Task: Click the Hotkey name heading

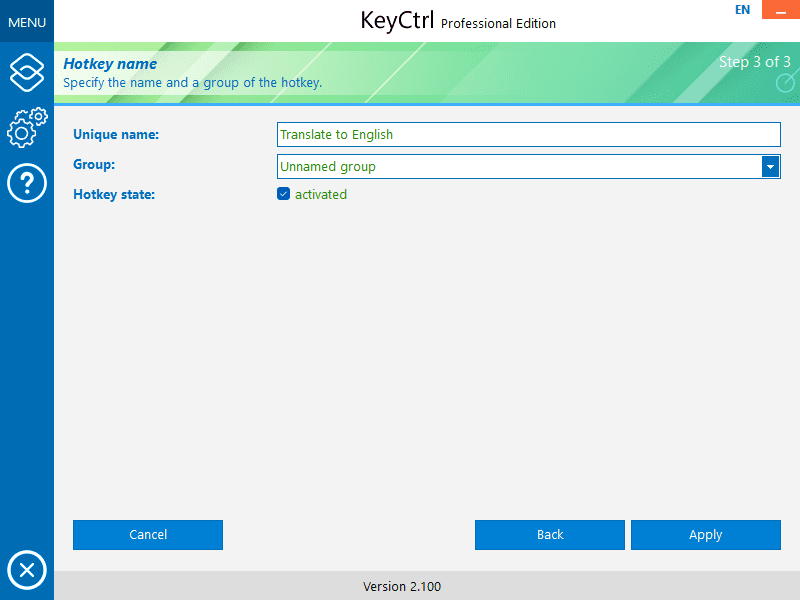Action: pyautogui.click(x=110, y=64)
